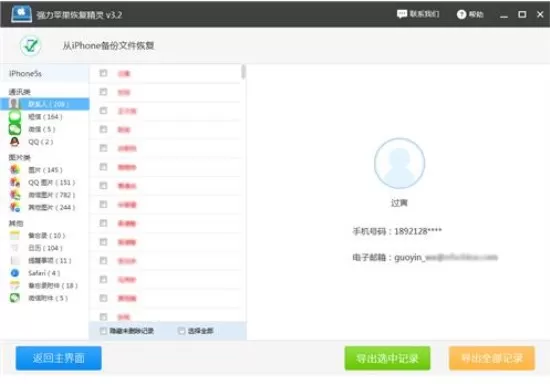Viewport: 550px width, 384px height.
Task: Close the recovery app window
Action: [540, 14]
